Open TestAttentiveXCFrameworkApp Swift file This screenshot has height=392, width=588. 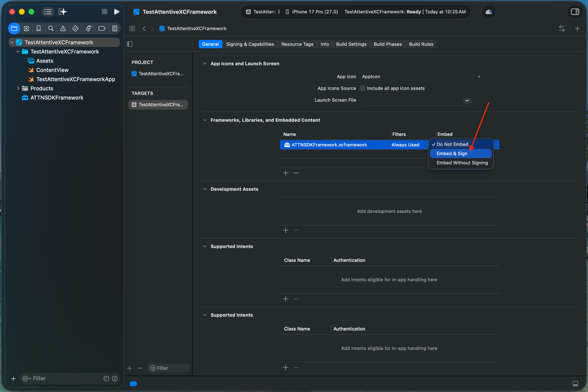76,79
